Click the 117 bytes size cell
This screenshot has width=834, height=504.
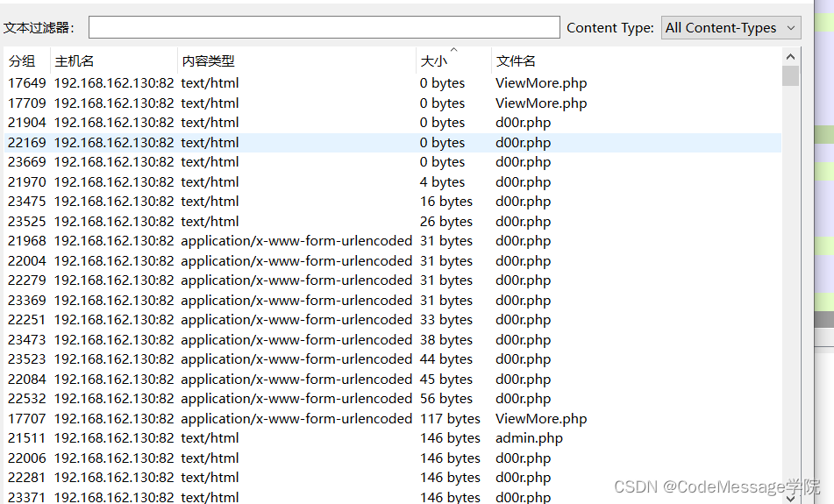tap(450, 418)
